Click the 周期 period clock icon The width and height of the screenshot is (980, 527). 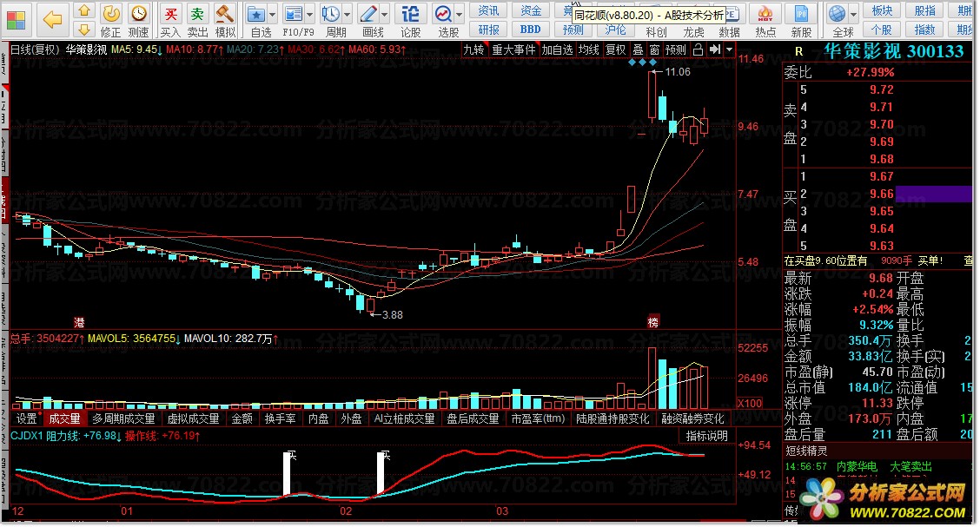tap(330, 13)
